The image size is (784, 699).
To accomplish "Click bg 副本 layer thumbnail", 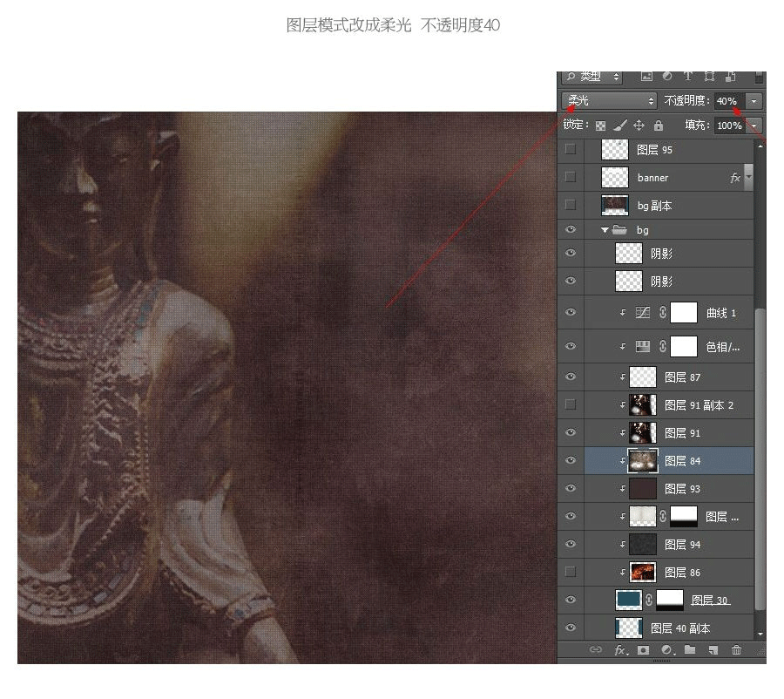I will pos(614,205).
